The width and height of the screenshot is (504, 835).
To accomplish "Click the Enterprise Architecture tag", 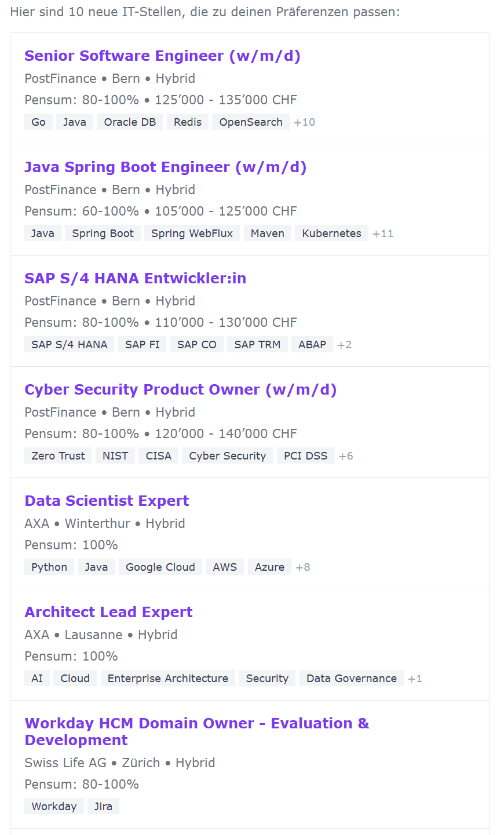I will click(x=167, y=678).
